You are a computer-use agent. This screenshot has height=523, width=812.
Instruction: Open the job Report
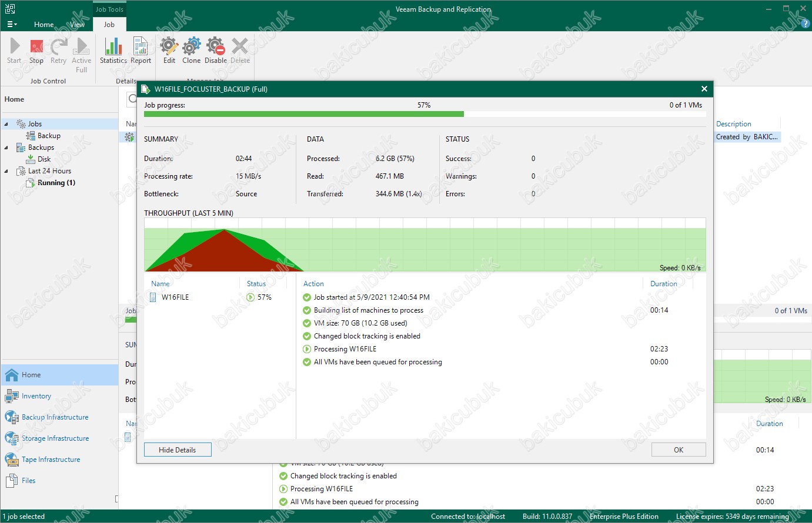[x=141, y=51]
